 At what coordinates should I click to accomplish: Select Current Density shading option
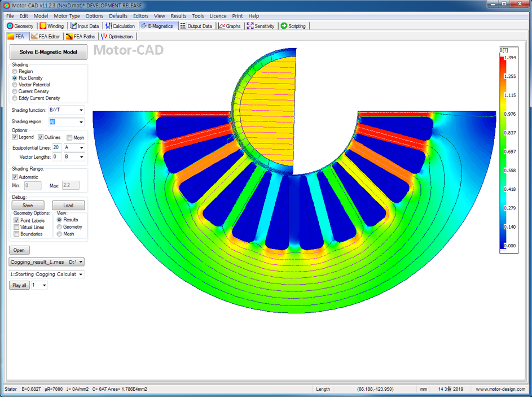pos(15,91)
